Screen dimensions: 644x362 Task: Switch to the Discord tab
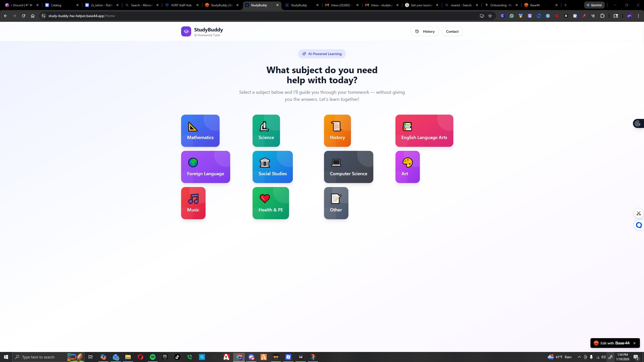[22, 5]
